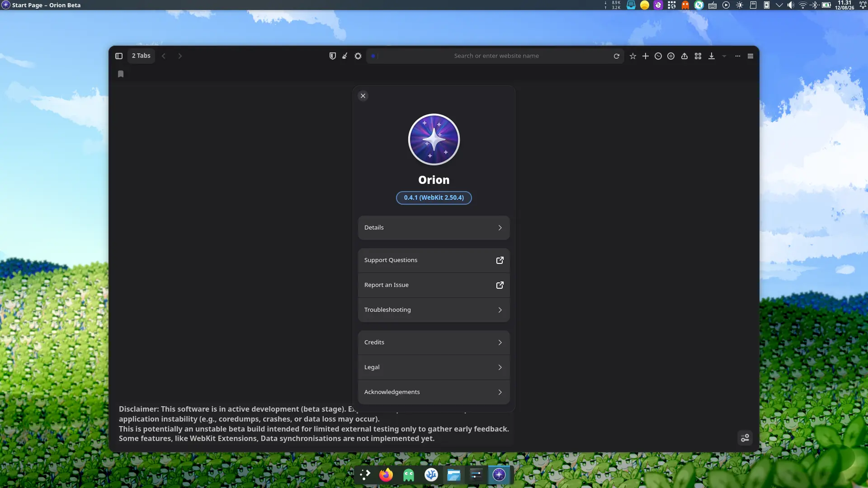Viewport: 868px width, 488px height.
Task: Open Support Questions external link
Action: click(x=434, y=260)
